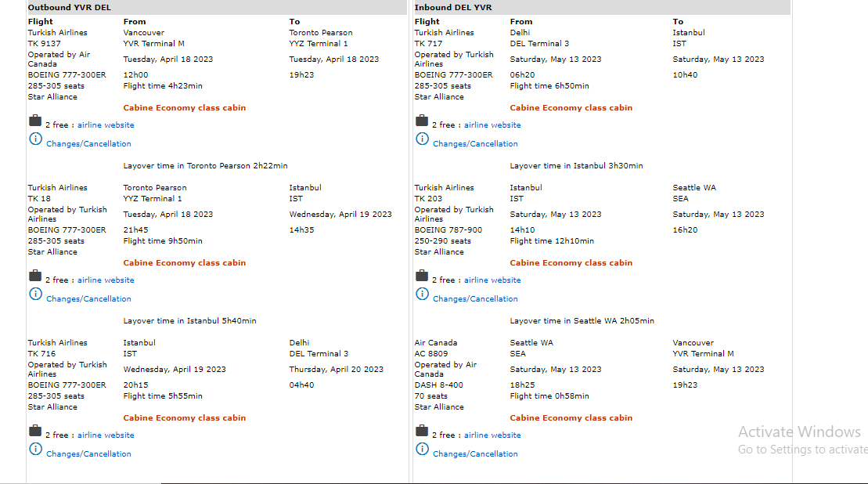The width and height of the screenshot is (868, 484).
Task: Open Changes/Cancellation for Istanbul–Seattle flight
Action: tap(475, 299)
